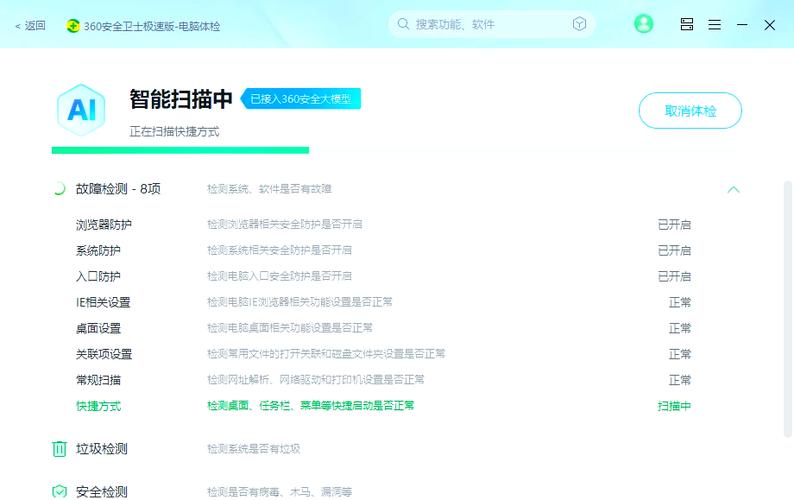Select the 入口防护 row
The width and height of the screenshot is (794, 500).
click(x=383, y=276)
